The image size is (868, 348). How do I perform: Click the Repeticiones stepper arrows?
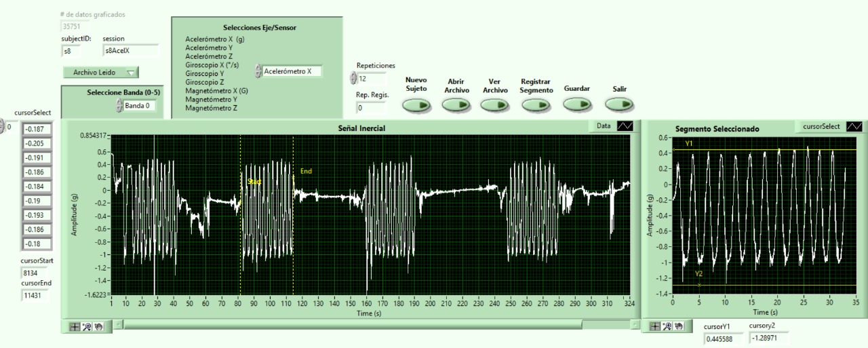pos(353,78)
